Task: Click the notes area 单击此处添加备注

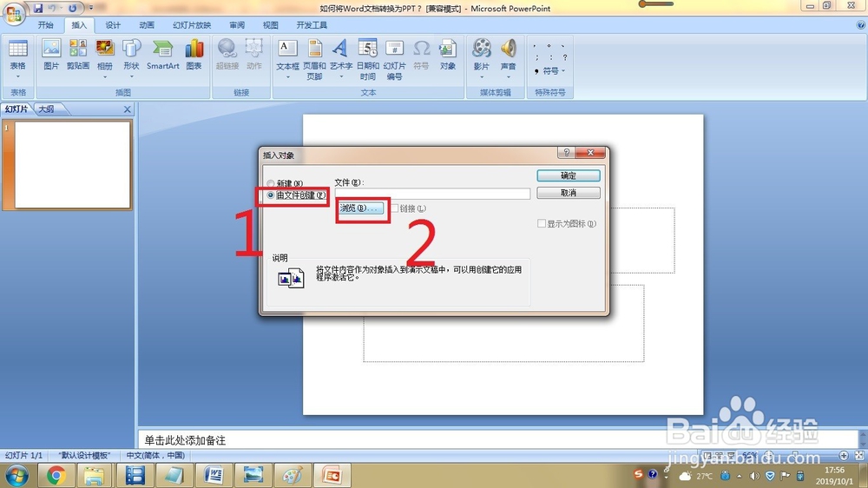Action: click(x=498, y=440)
